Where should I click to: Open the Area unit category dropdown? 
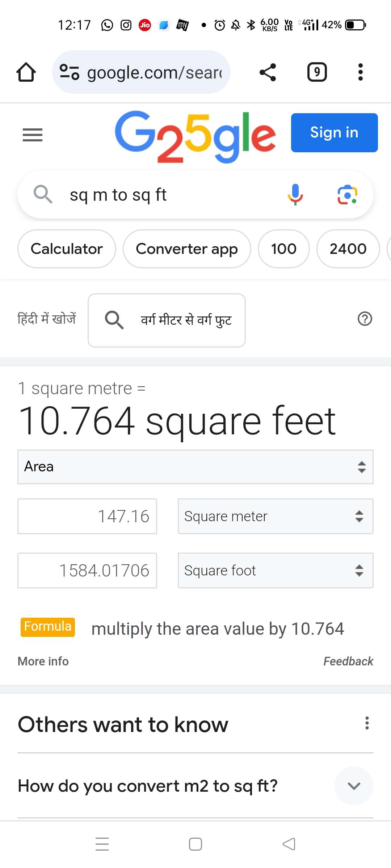click(x=195, y=467)
